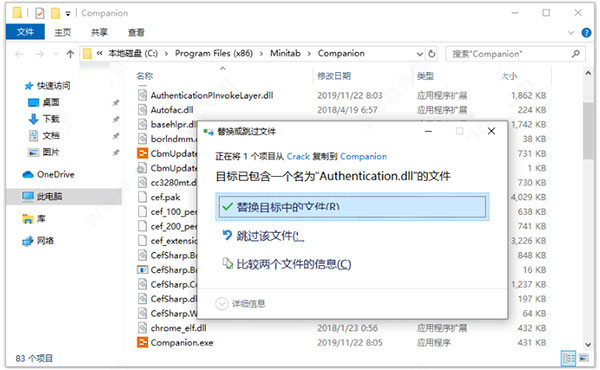Open quick access toolbar customize dropdown
The height and width of the screenshot is (370, 600).
point(68,14)
